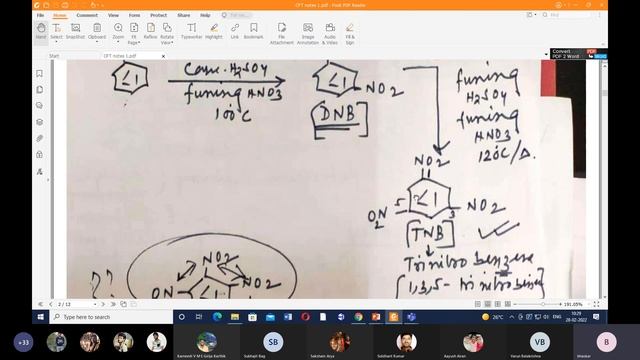640x360 pixels.
Task: Go to the first page
Action: 40,304
